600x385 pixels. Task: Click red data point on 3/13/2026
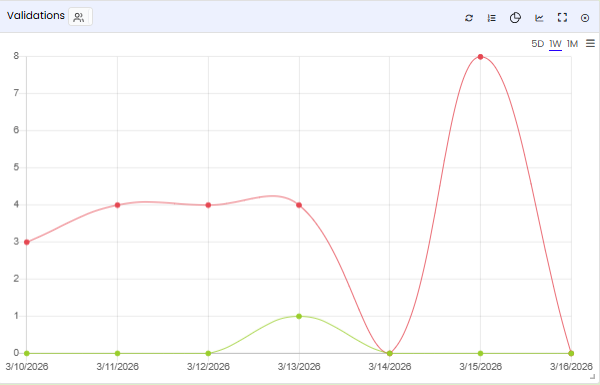point(299,205)
